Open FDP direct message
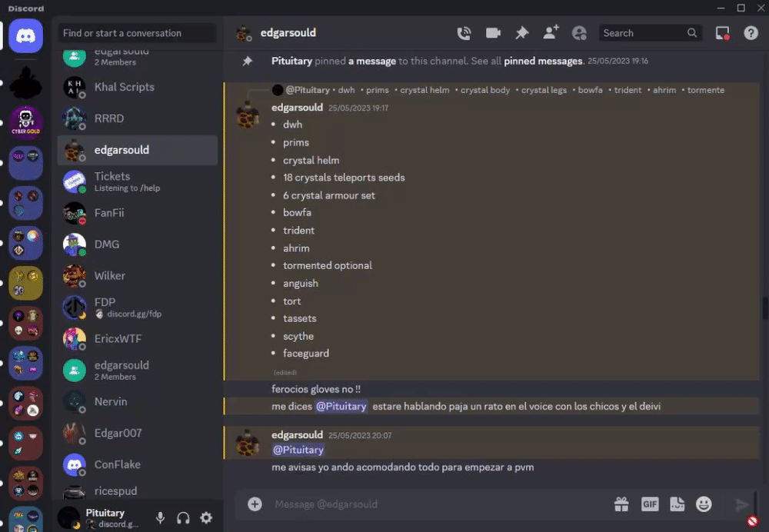The image size is (769, 532). [138, 308]
